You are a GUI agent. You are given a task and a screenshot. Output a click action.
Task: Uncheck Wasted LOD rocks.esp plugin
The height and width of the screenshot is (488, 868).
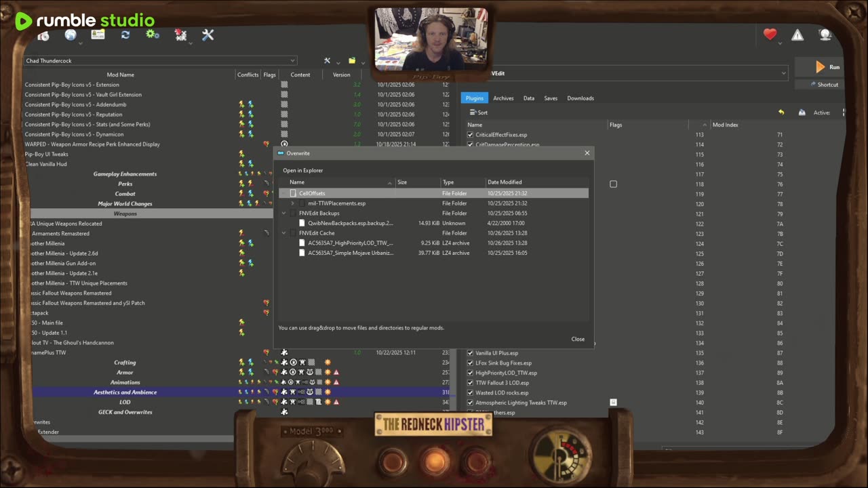471,392
